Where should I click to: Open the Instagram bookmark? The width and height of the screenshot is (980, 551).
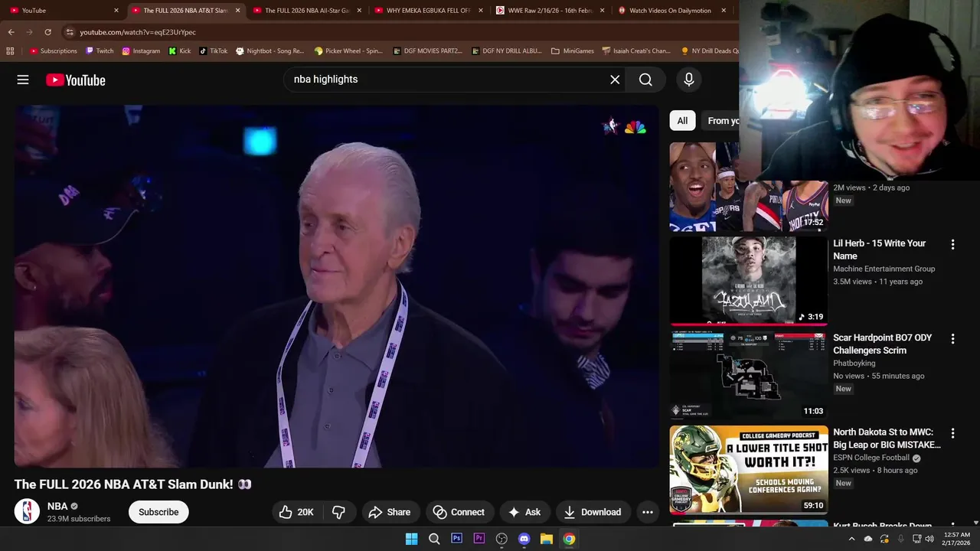tap(141, 51)
